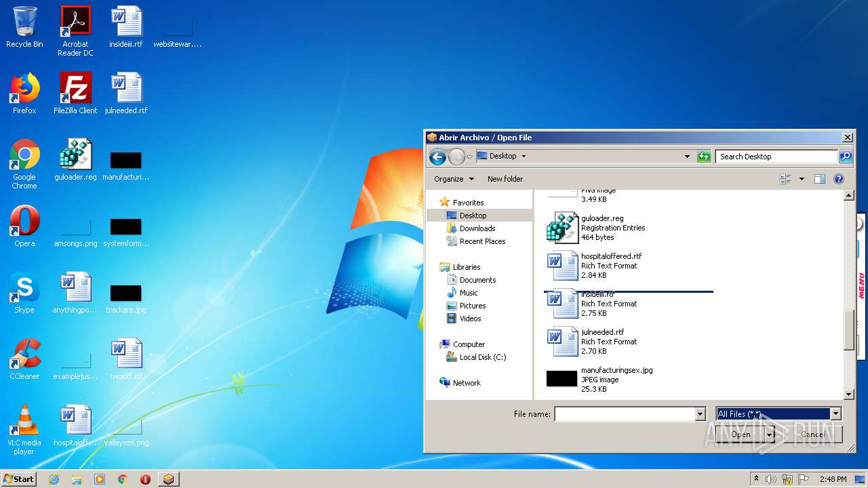
Task: Launch Skype desktop shortcut
Action: coord(24,293)
